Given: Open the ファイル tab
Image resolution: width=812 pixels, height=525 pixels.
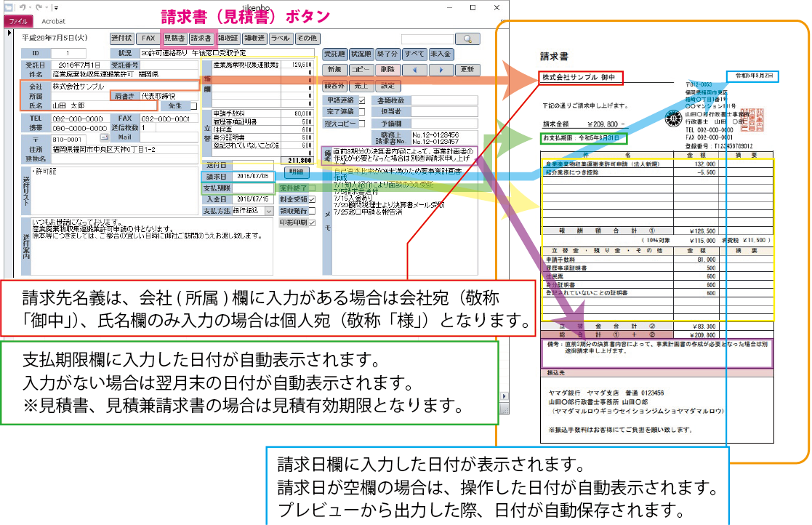Looking at the screenshot, I should (17, 22).
